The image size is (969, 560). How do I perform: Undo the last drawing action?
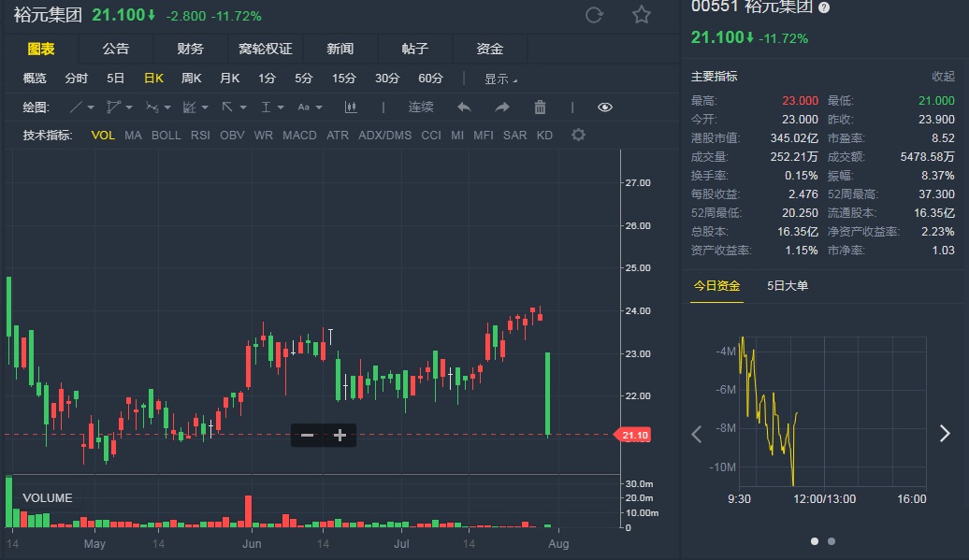point(464,108)
